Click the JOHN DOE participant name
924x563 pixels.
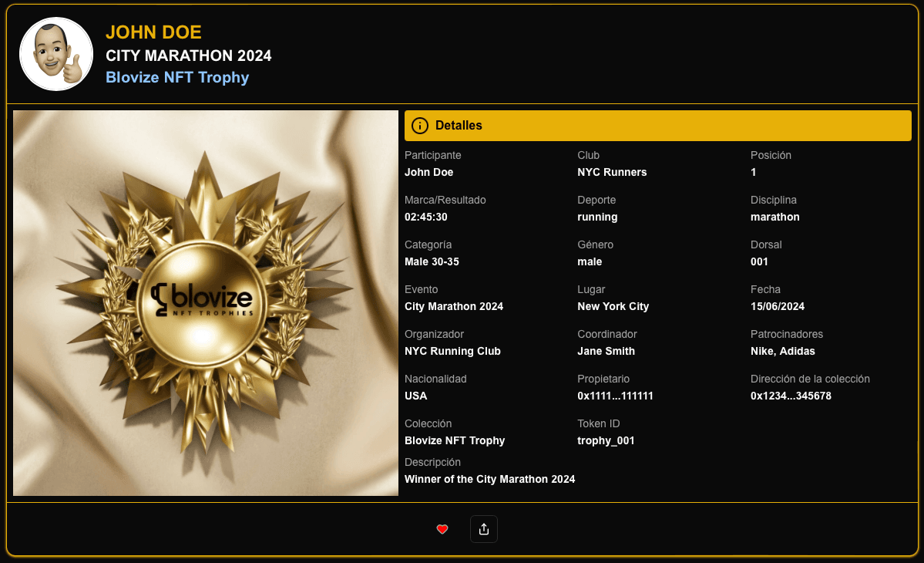point(153,32)
